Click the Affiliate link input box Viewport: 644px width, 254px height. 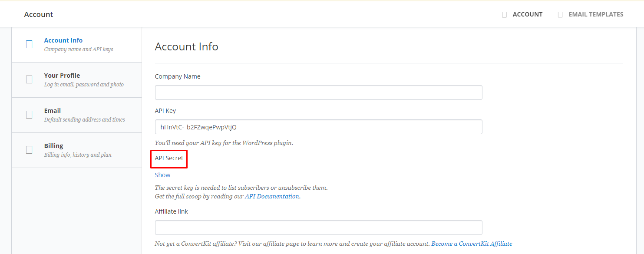pos(319,228)
